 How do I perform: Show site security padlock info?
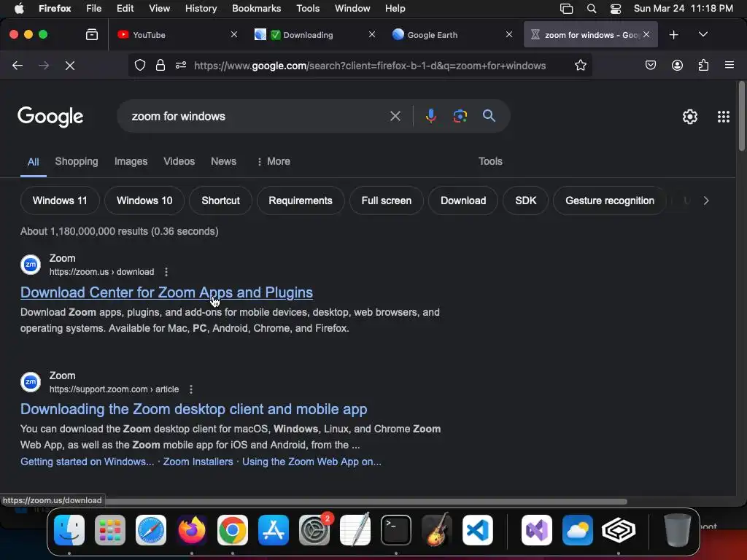coord(160,65)
